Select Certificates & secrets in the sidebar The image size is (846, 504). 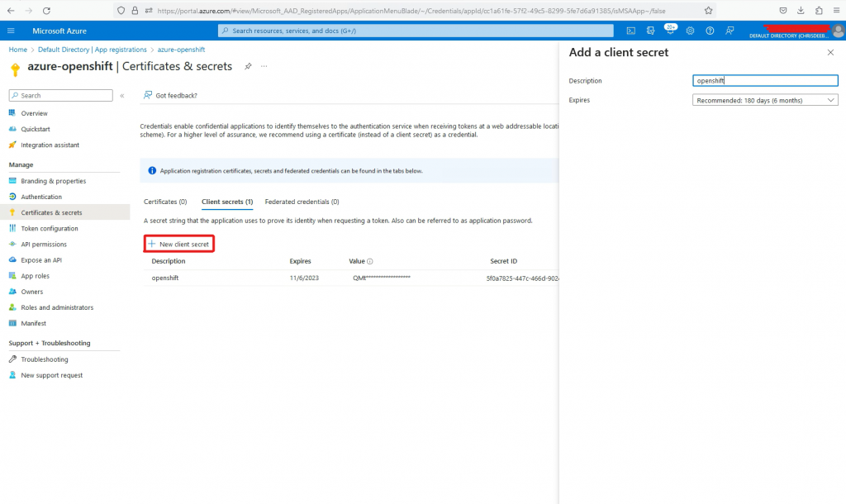coord(64,212)
